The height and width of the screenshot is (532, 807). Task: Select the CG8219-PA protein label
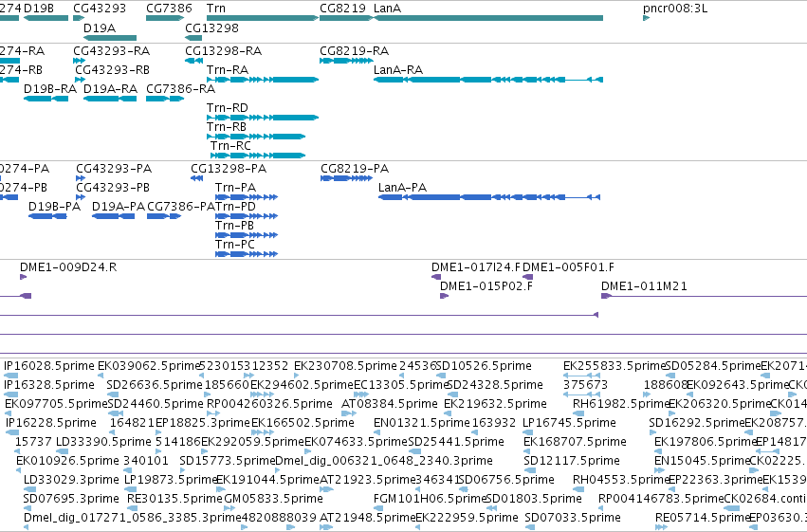point(355,169)
